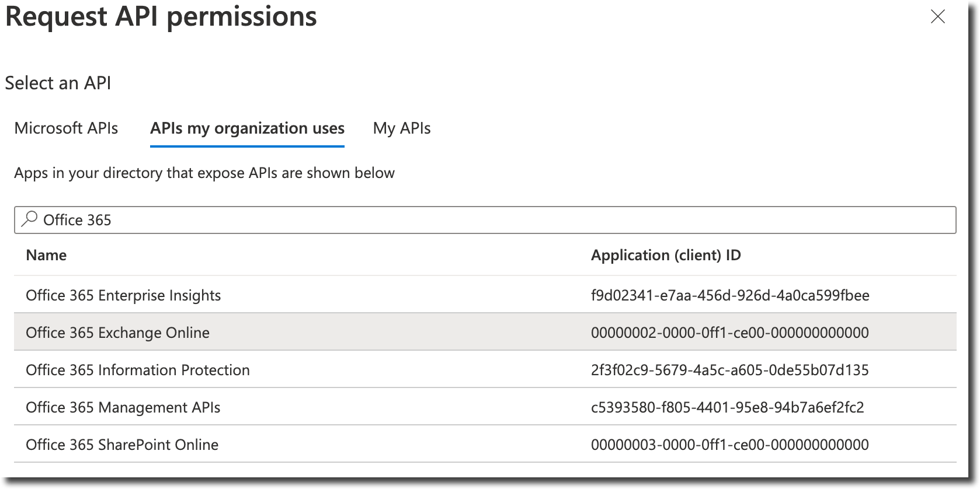Select Office 365 SharePoint Online API
Image resolution: width=980 pixels, height=489 pixels.
coord(121,445)
